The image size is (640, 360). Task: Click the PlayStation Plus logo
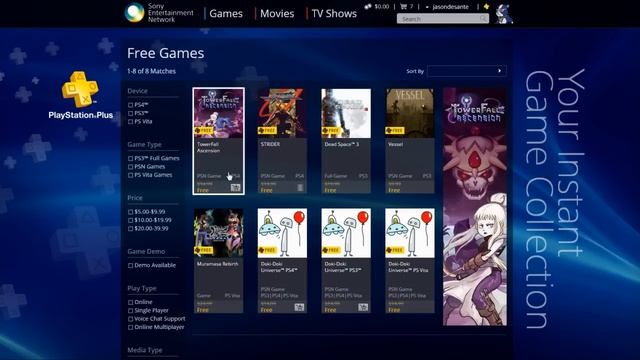[x=80, y=96]
